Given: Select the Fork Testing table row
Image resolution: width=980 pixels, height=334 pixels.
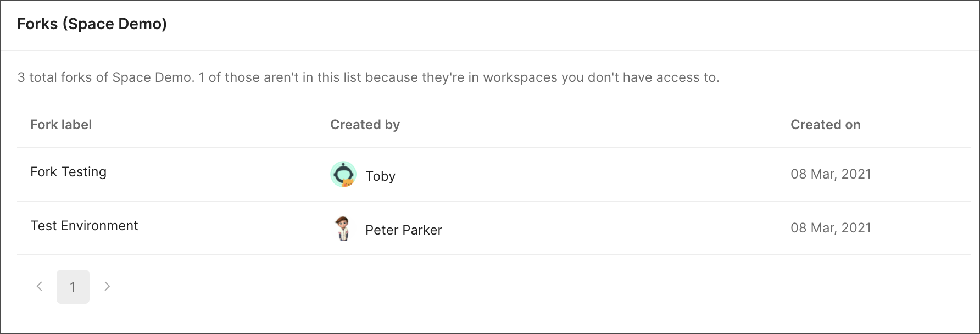Looking at the screenshot, I should point(493,174).
